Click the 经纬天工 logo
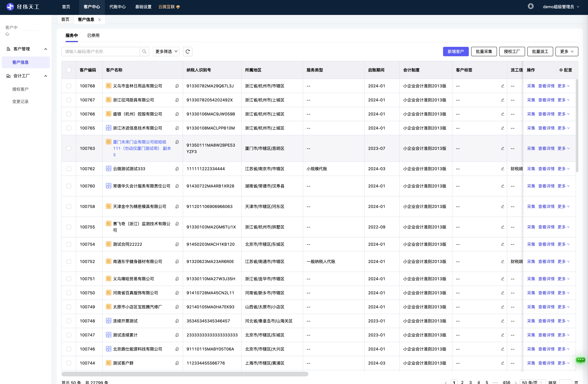The height and width of the screenshot is (384, 588). coord(23,7)
